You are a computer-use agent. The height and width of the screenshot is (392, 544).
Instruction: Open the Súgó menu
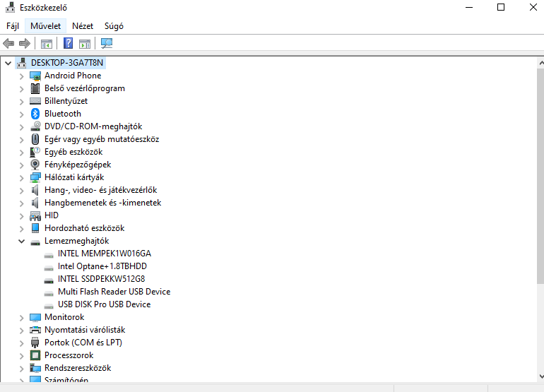click(114, 26)
